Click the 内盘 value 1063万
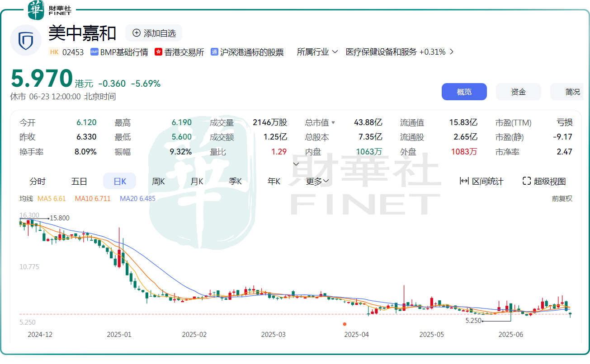This screenshot has height=364, width=590. click(369, 152)
